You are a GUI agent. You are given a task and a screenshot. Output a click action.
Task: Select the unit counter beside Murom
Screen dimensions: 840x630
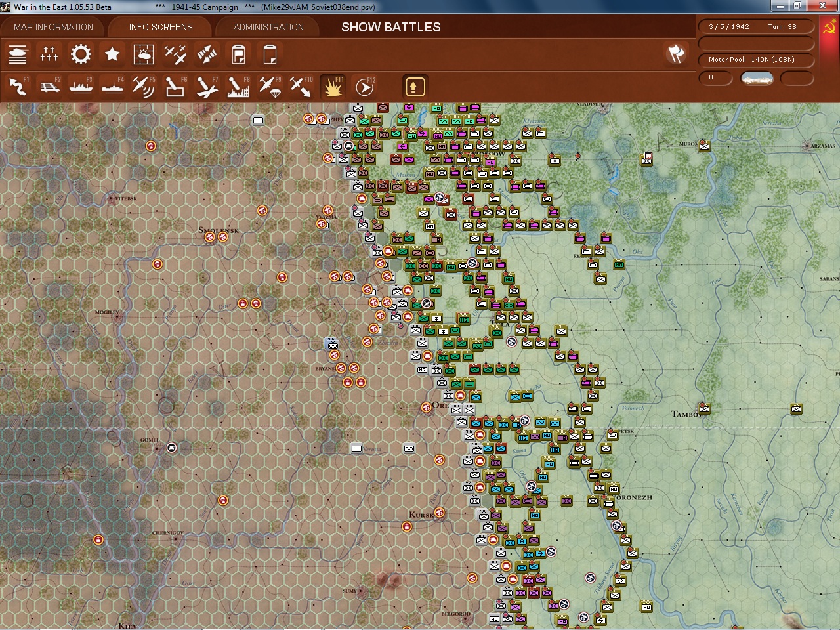click(704, 146)
